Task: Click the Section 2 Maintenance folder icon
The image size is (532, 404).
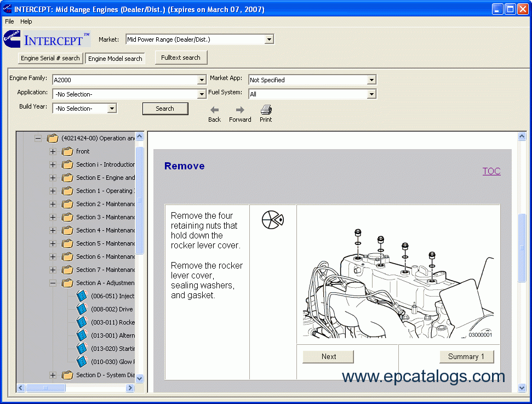Action: (67, 204)
